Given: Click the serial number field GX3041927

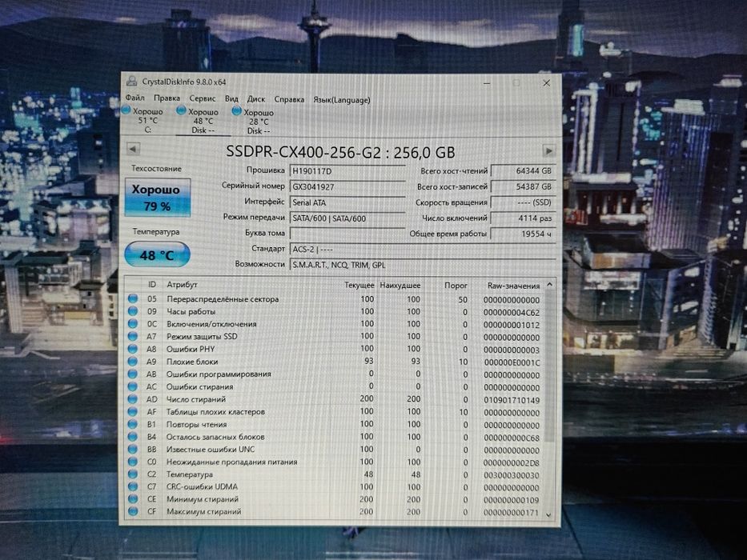Looking at the screenshot, I should click(347, 186).
